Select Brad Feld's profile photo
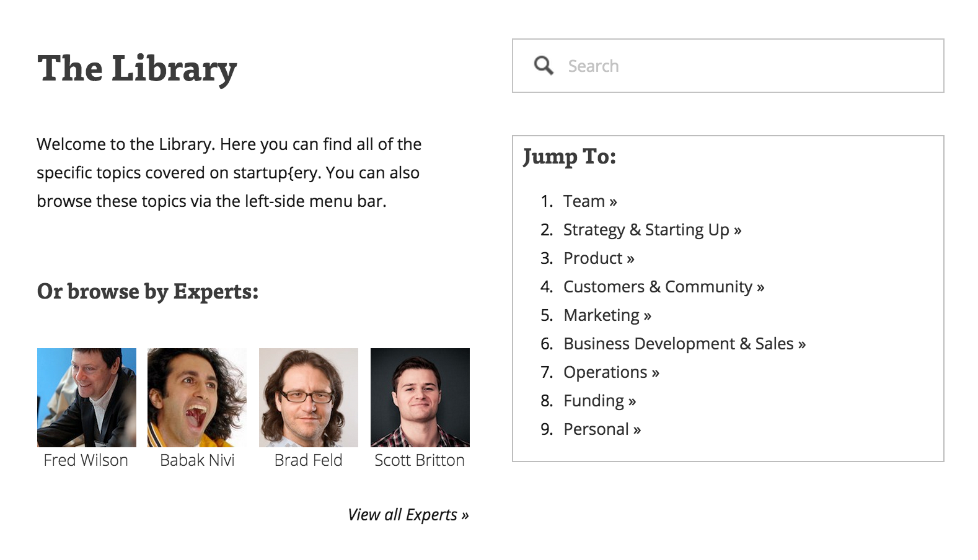This screenshot has width=978, height=560. (x=309, y=396)
